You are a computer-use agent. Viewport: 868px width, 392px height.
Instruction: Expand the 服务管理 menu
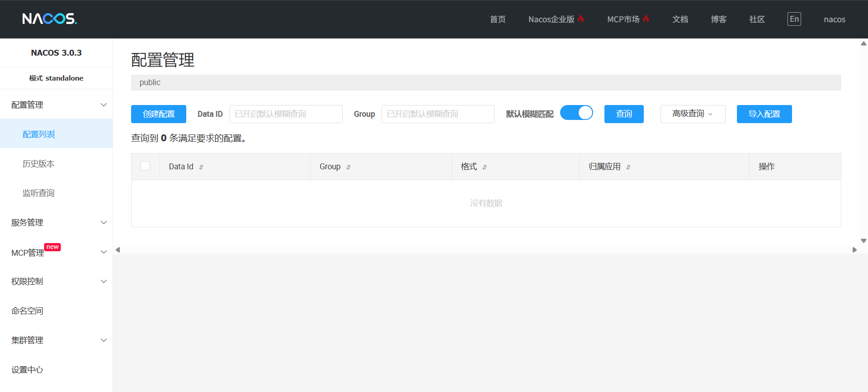coord(57,222)
